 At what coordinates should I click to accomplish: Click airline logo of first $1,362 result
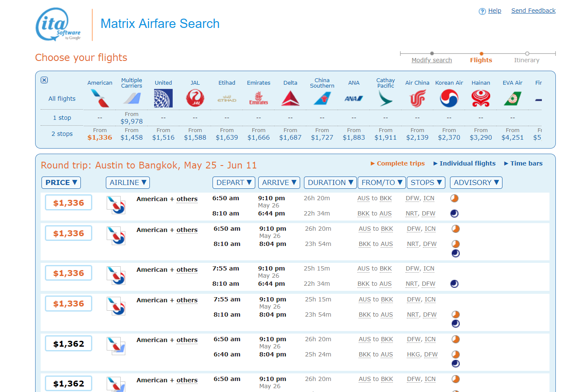116,346
